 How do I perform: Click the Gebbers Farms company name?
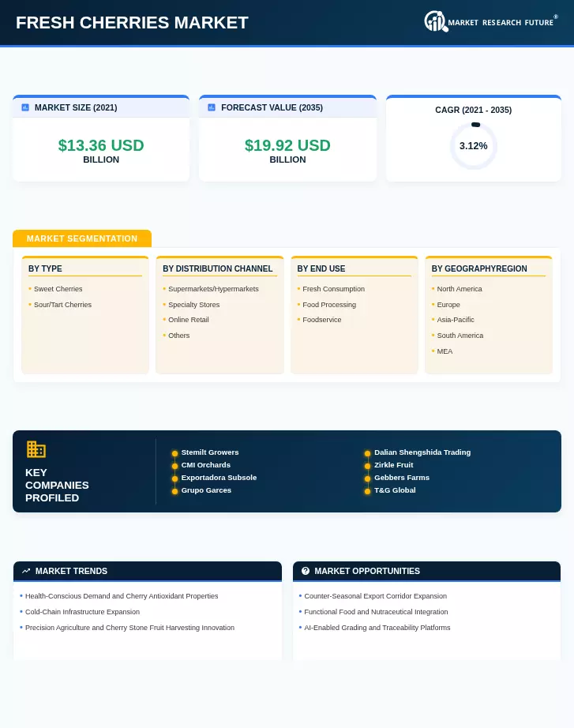[x=402, y=477]
